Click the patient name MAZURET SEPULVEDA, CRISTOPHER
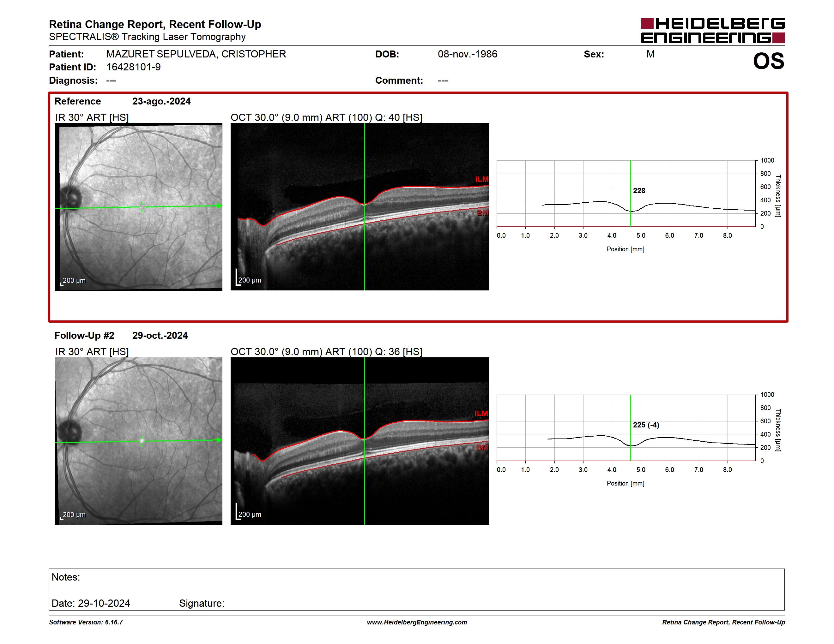834x644 pixels. pos(196,54)
